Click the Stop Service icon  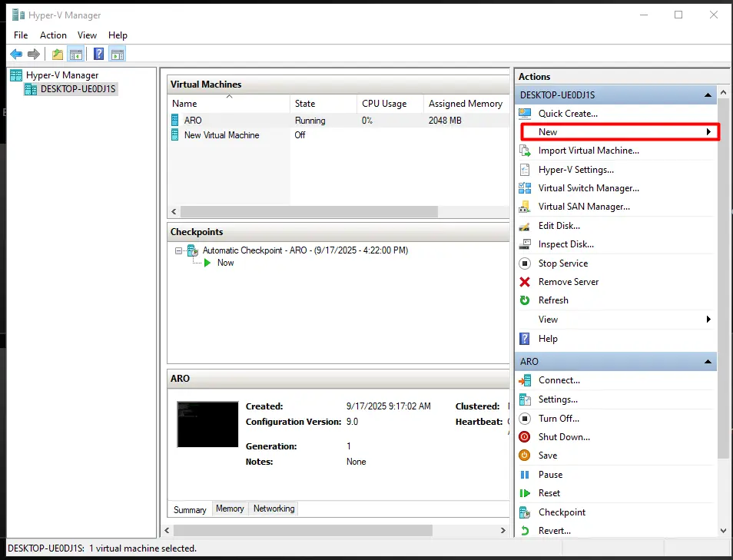[525, 263]
